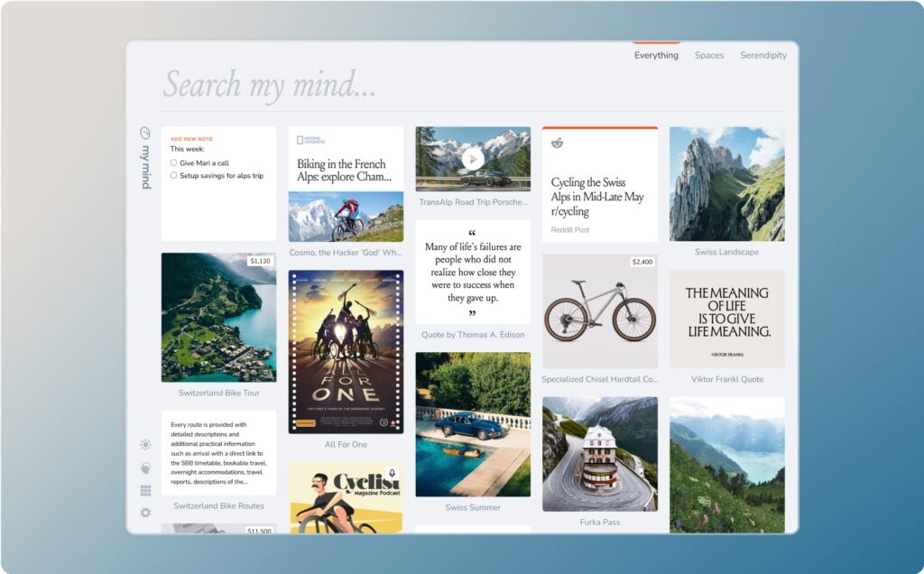The image size is (924, 574).
Task: Click the $1,120 price tag on Switzerland tour
Action: click(260, 261)
